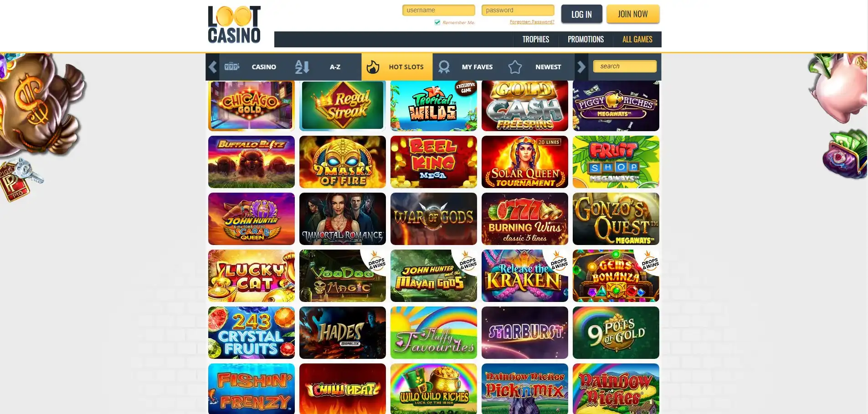Open the Promotions menu item
The image size is (868, 414).
click(586, 40)
